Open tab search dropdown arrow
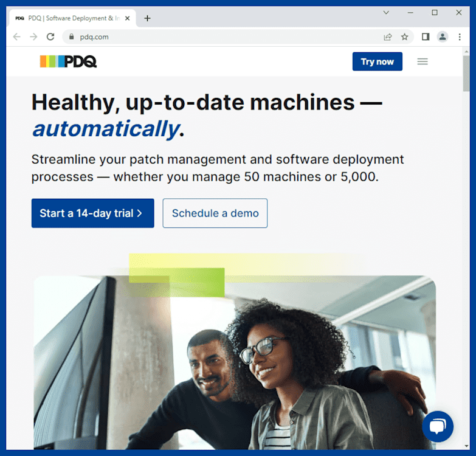The image size is (476, 456). click(x=386, y=12)
